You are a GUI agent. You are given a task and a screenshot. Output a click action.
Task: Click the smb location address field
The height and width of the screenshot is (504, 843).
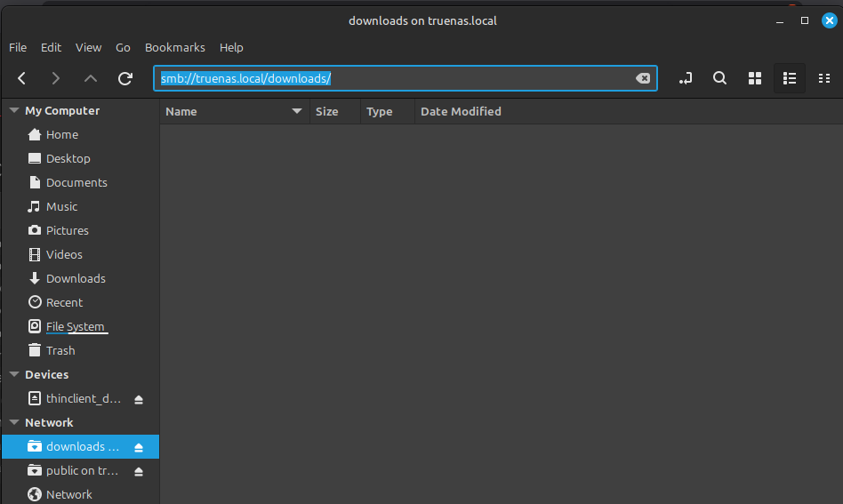pos(400,78)
